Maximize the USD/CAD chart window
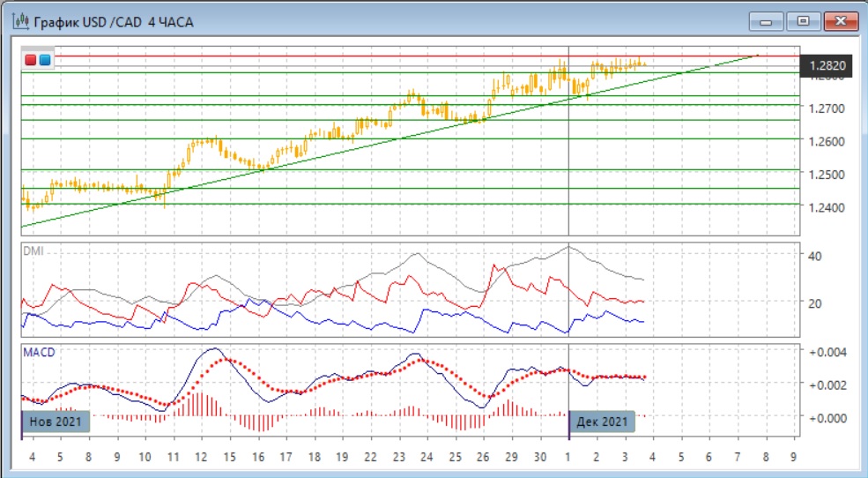The width and height of the screenshot is (868, 478). pos(802,21)
